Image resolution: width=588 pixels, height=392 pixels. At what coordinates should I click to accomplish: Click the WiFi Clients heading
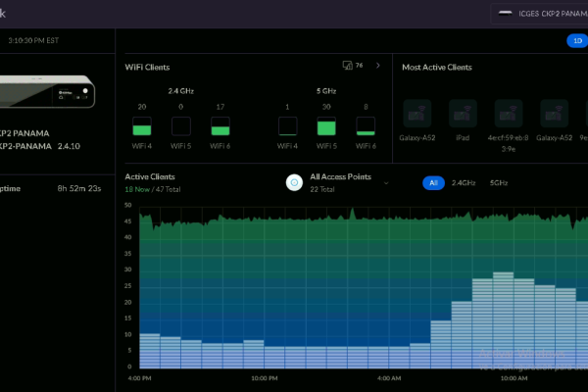[x=147, y=68]
